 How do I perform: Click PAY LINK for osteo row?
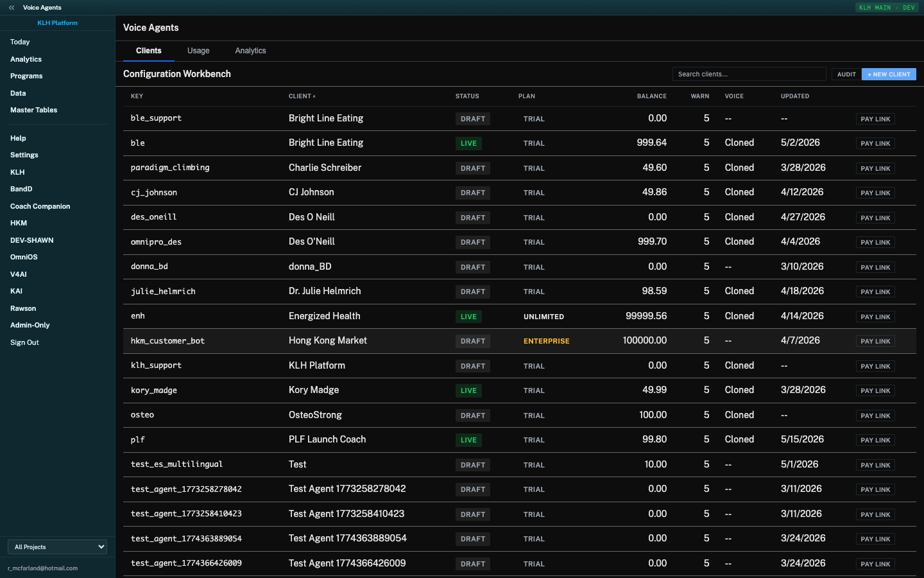875,416
